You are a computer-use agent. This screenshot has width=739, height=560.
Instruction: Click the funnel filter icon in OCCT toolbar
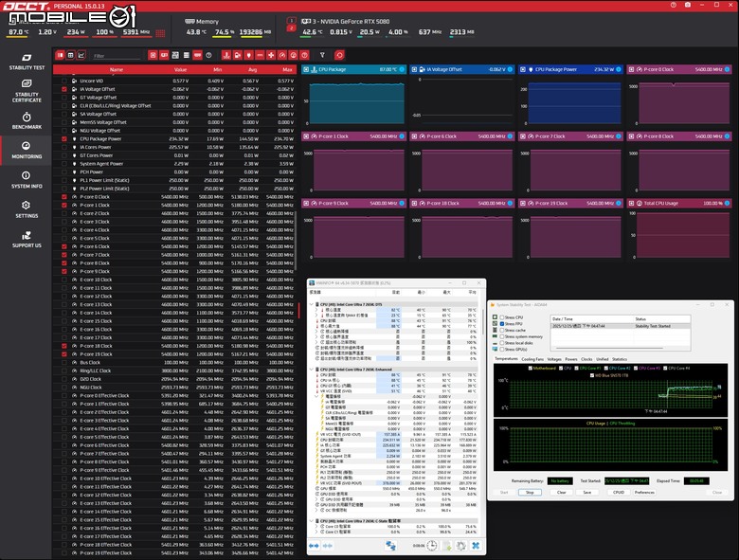(322, 55)
